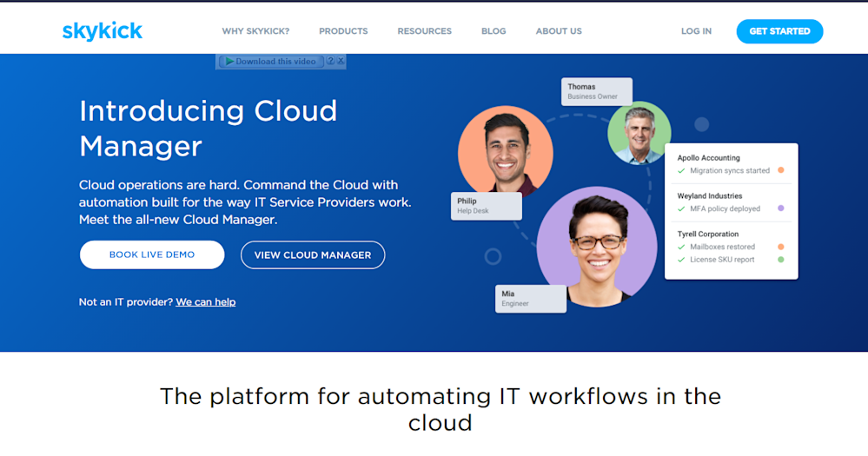Click the help question mark on download bar

pyautogui.click(x=330, y=61)
